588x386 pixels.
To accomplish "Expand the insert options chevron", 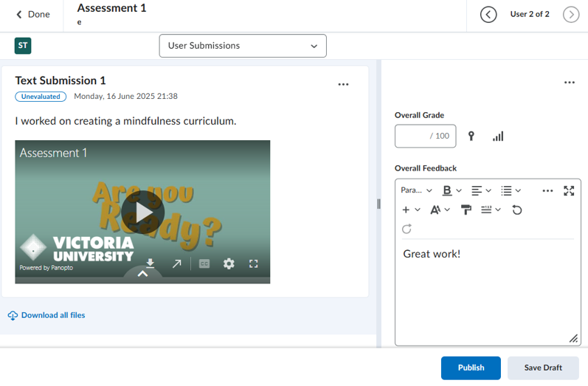I will tap(418, 210).
